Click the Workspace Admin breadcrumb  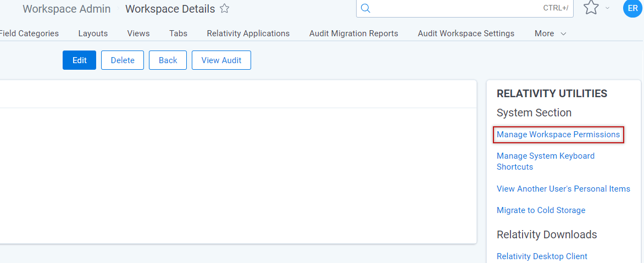pyautogui.click(x=66, y=9)
